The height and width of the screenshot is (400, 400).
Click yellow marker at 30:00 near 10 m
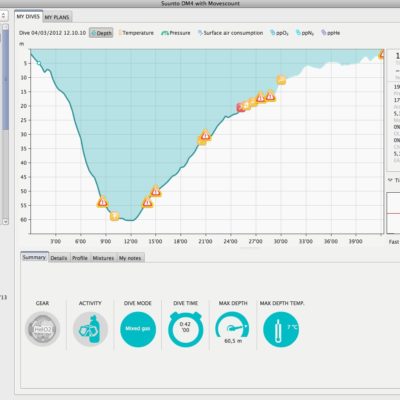pyautogui.click(x=281, y=80)
